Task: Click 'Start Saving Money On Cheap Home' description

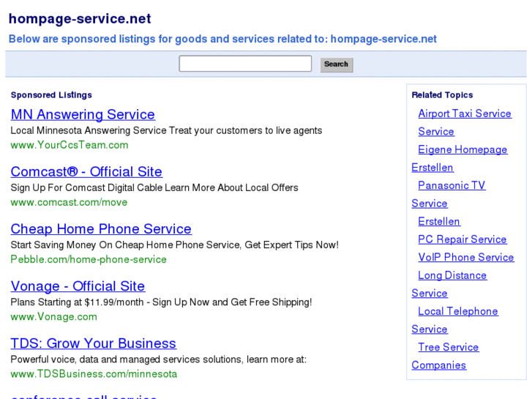Action: click(x=174, y=245)
